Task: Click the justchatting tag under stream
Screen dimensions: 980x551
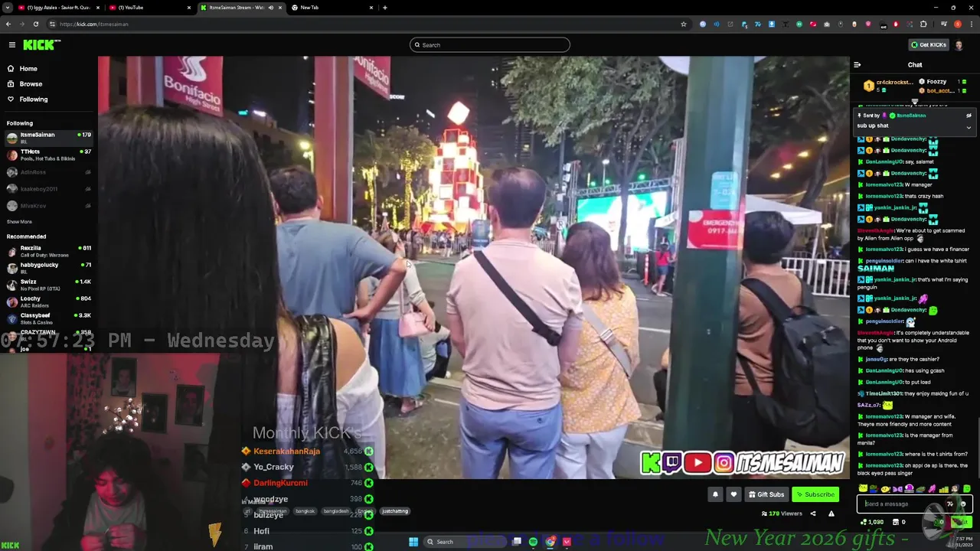Action: click(395, 511)
